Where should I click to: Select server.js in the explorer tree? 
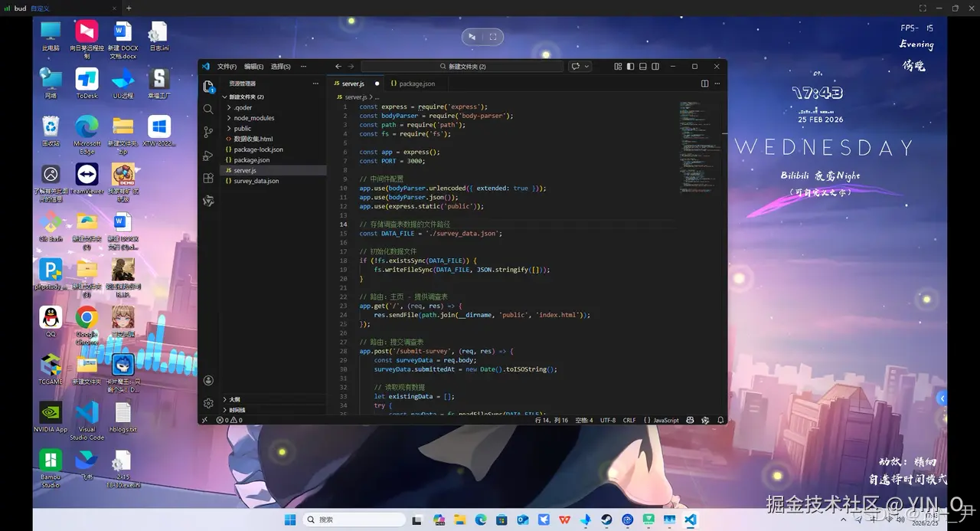(x=273, y=170)
